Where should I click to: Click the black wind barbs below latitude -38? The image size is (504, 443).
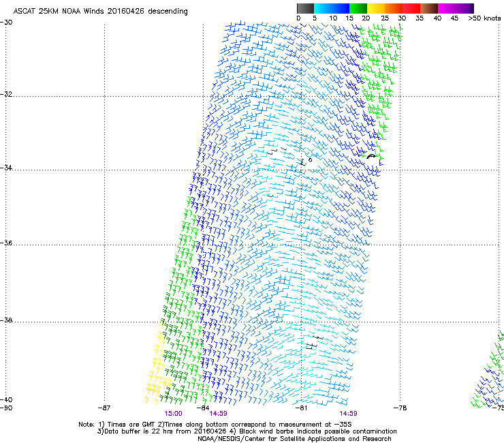[314, 342]
